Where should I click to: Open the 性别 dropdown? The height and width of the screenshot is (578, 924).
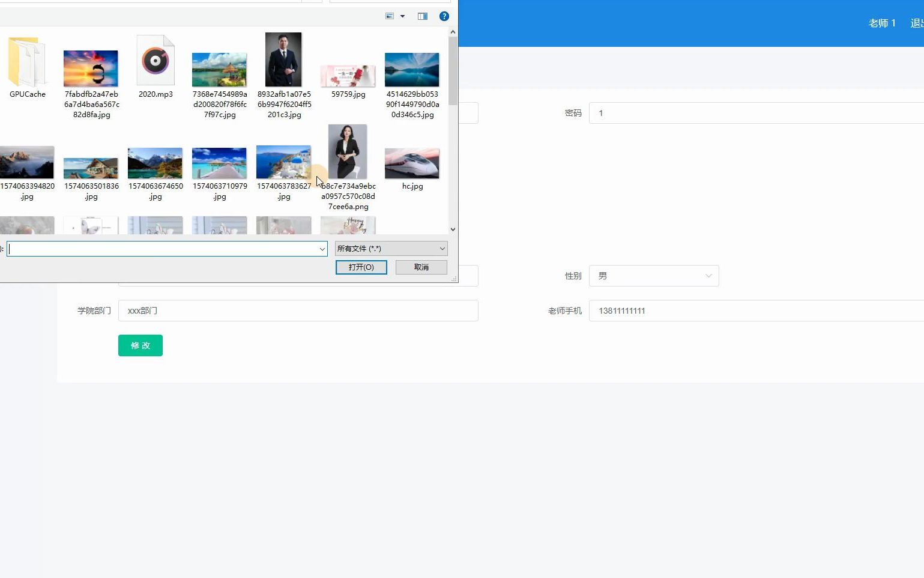654,276
